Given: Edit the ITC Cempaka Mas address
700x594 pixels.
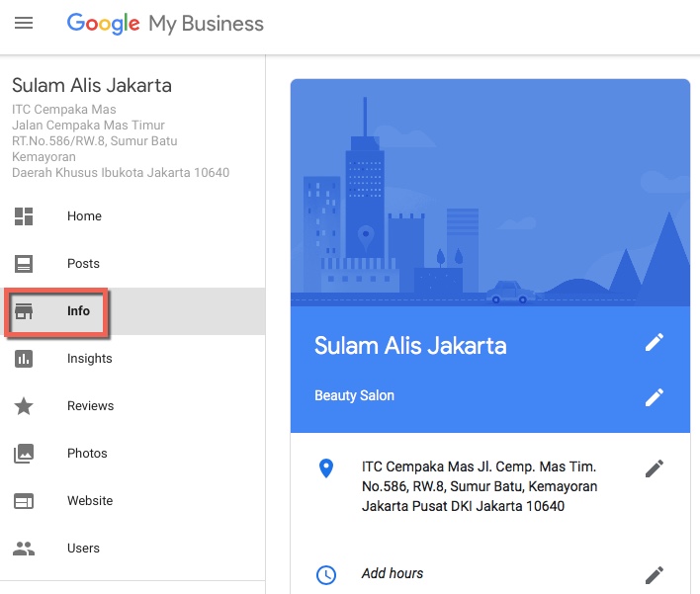Looking at the screenshot, I should point(654,468).
